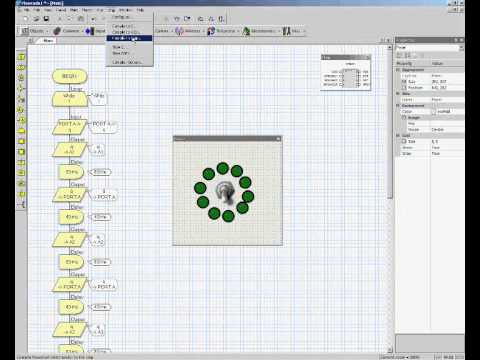Click the Wireless components toolbar icon
This screenshot has height=360, width=480.
pyautogui.click(x=188, y=31)
